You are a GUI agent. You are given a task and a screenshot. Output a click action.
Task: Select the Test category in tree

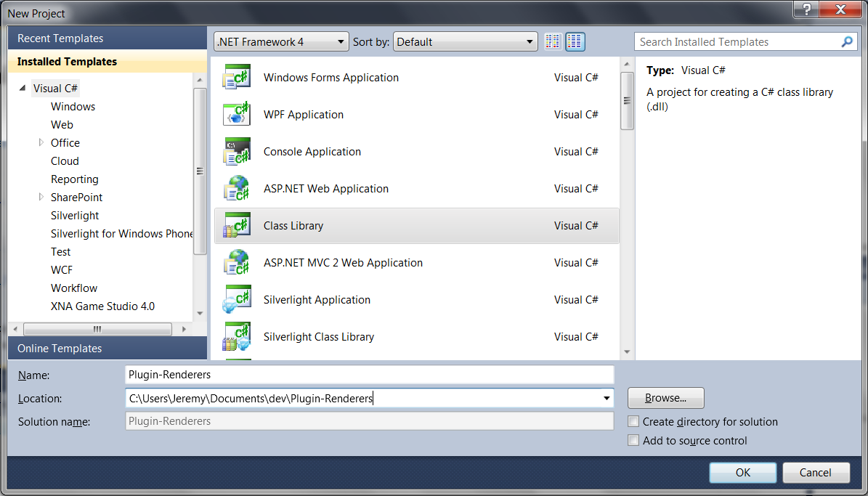[x=61, y=252]
